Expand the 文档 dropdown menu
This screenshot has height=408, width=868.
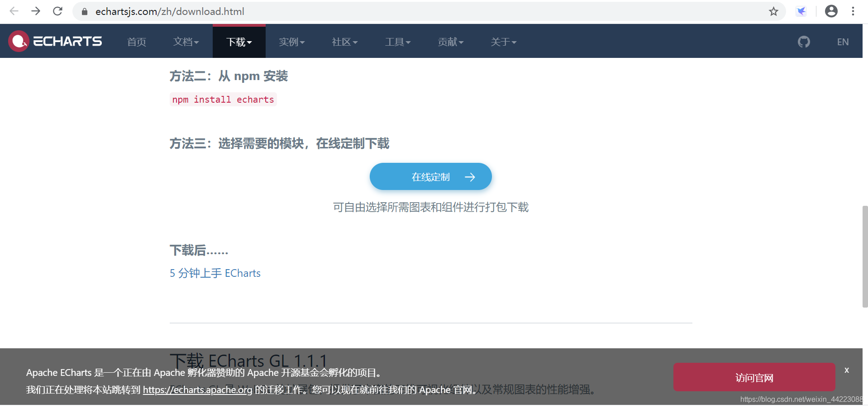point(186,42)
